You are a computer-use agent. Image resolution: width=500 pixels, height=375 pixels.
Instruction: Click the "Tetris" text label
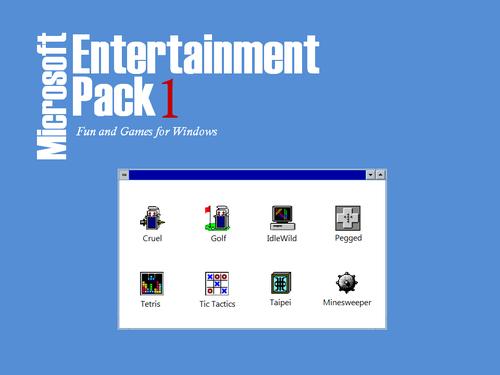[150, 304]
